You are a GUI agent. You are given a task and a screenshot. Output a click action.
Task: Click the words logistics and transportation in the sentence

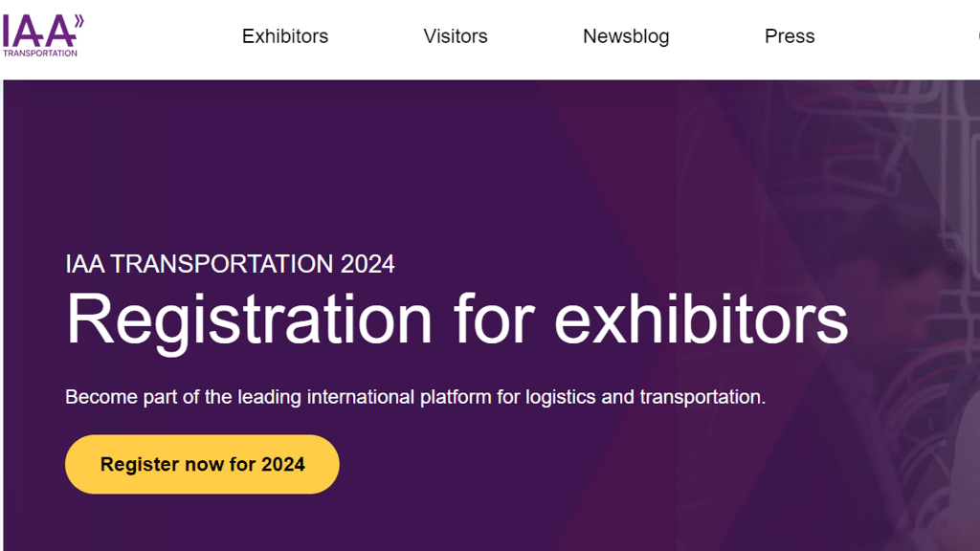pos(644,397)
